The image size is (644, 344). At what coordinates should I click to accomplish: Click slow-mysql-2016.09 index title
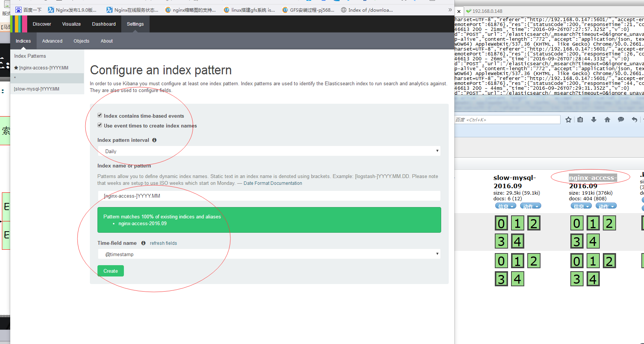point(514,182)
